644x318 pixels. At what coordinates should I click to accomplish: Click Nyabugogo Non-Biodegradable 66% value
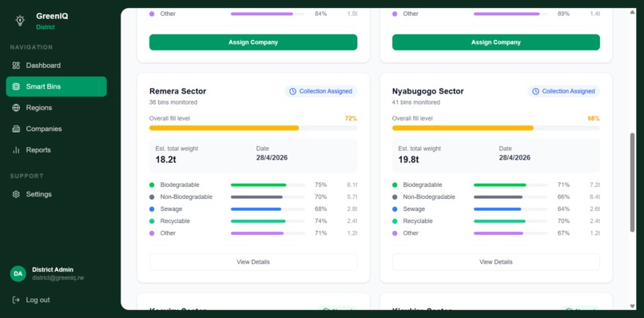coord(563,197)
